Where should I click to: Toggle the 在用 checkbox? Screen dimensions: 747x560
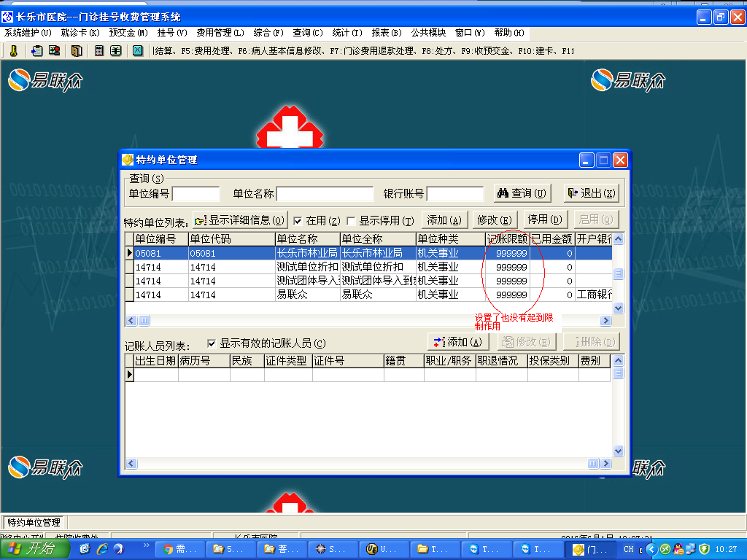coord(298,221)
